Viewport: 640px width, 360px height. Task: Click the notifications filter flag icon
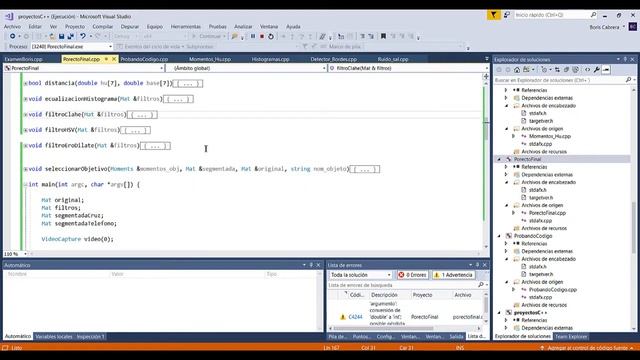pos(493,15)
